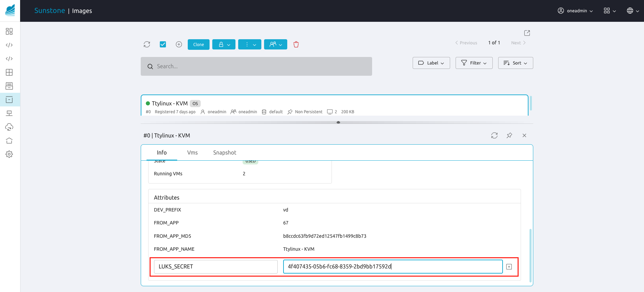Click the Sunstone title link
The image size is (644, 292).
click(50, 11)
